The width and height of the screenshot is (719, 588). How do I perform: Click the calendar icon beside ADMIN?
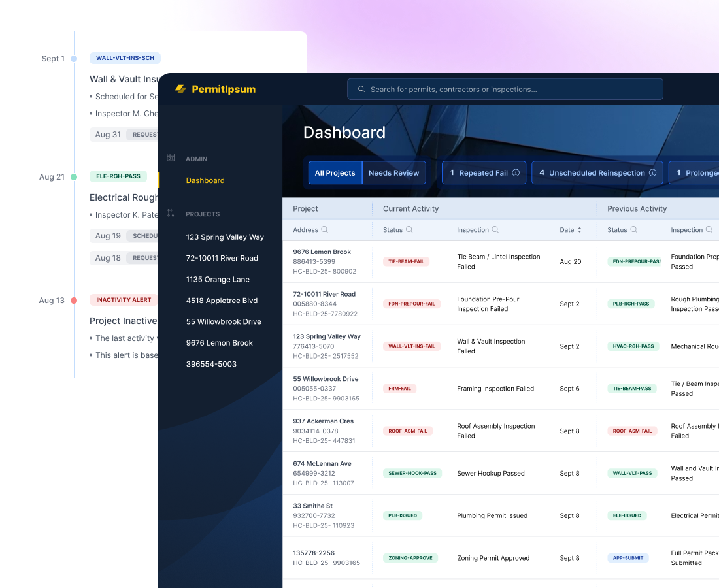(171, 158)
